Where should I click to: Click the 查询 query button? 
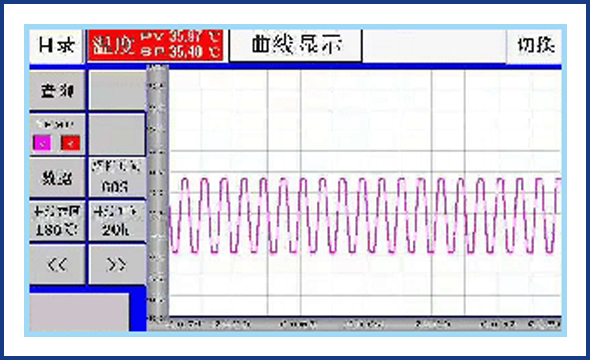57,91
